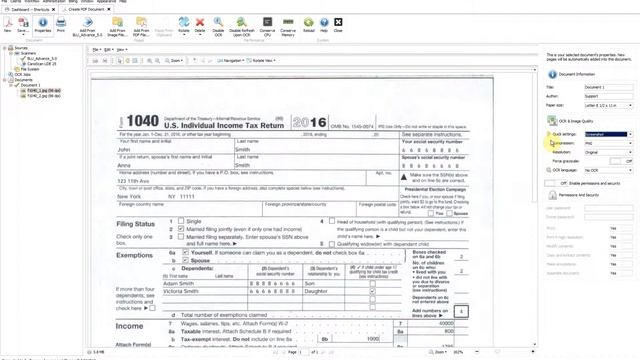Collapse the Scanners tree node

pos(11,53)
